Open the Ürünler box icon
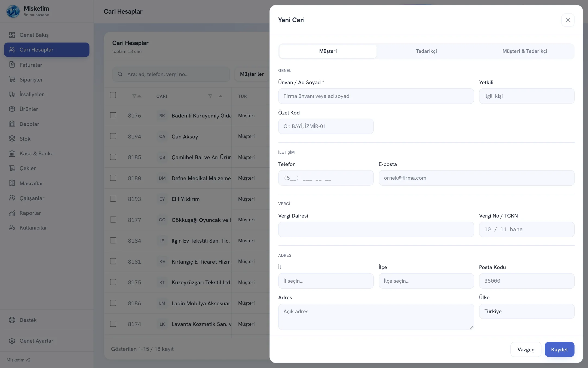 click(x=12, y=109)
